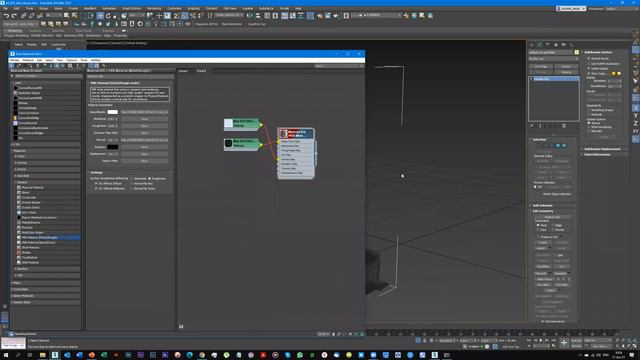Screen dimensions: 640x360
Task: Click Configure Modifier Sets icon
Action: 564,126
